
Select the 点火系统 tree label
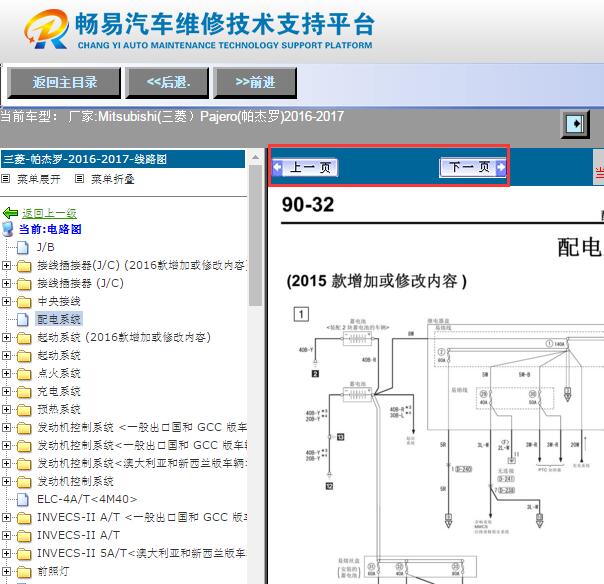pyautogui.click(x=59, y=373)
